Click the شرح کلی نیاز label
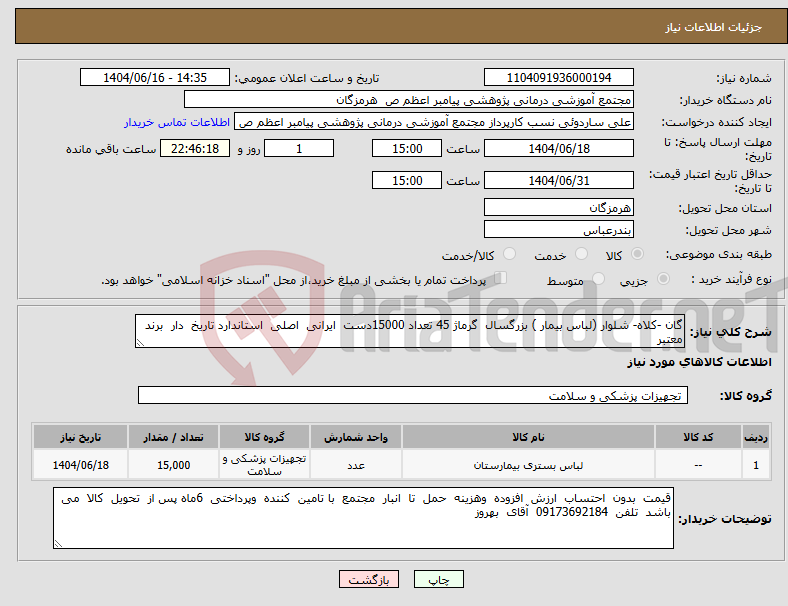The width and height of the screenshot is (788, 606). coord(731,332)
